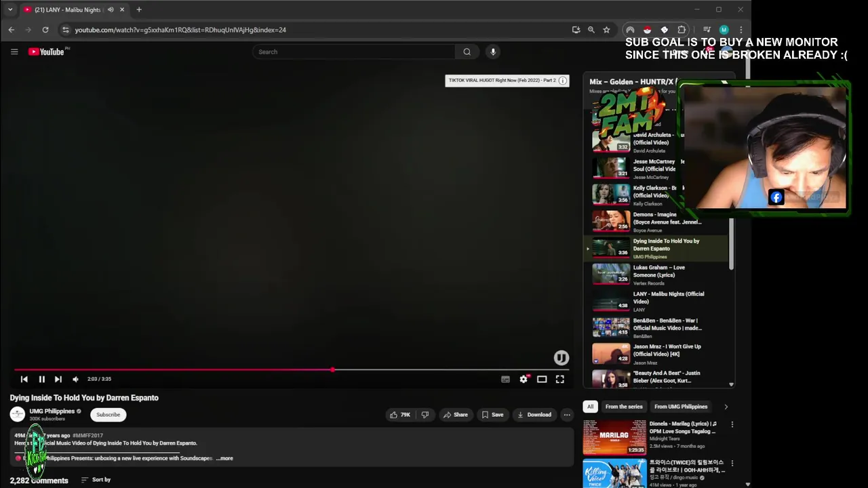Pause the playing video
This screenshot has width=868, height=488.
[x=41, y=379]
